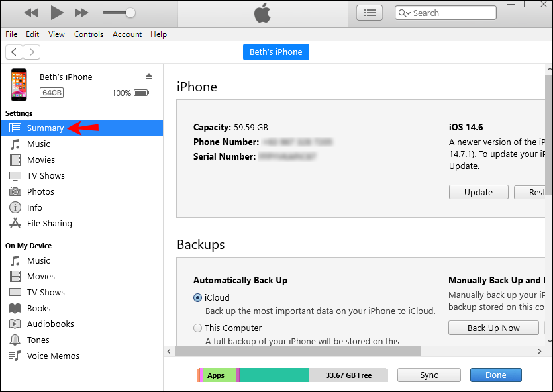
Task: Click the Music icon under On My Device
Action: pyautogui.click(x=15, y=260)
